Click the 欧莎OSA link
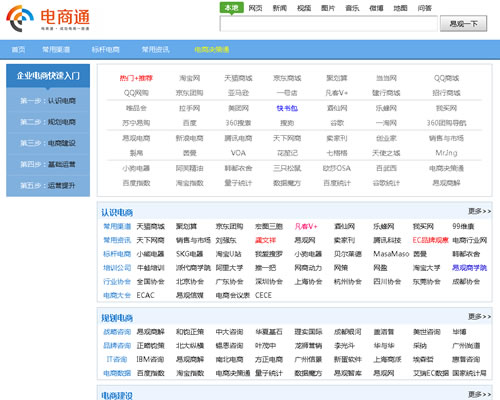Image resolution: width=500 pixels, height=400 pixels. tap(337, 168)
